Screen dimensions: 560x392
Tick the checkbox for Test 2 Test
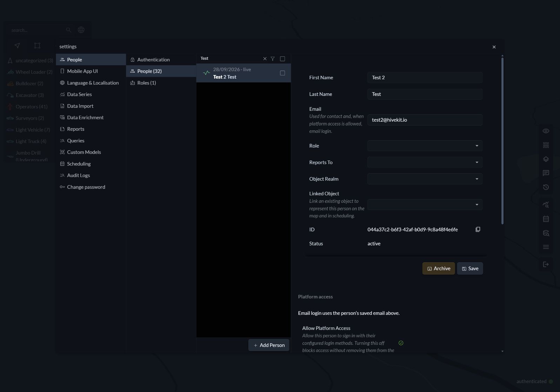click(x=282, y=73)
